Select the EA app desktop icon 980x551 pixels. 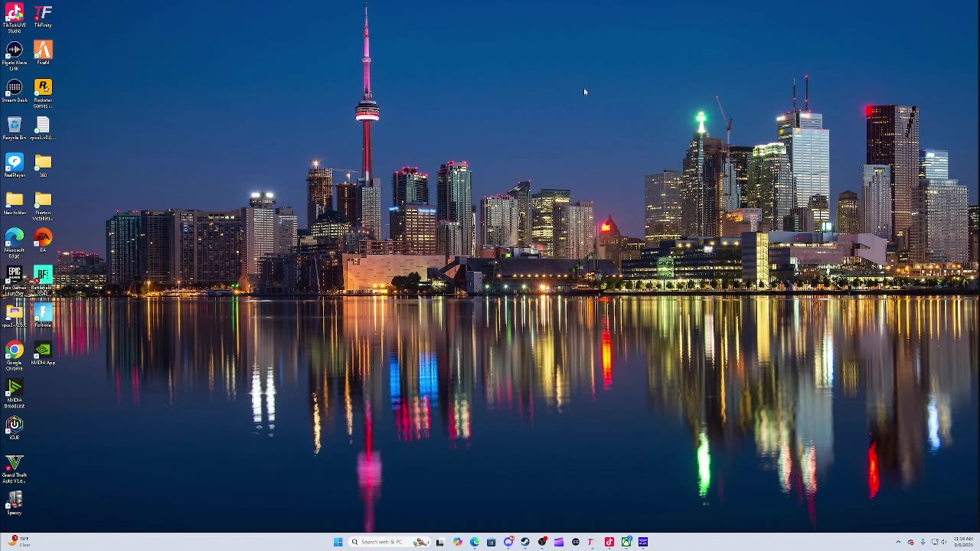point(43,240)
